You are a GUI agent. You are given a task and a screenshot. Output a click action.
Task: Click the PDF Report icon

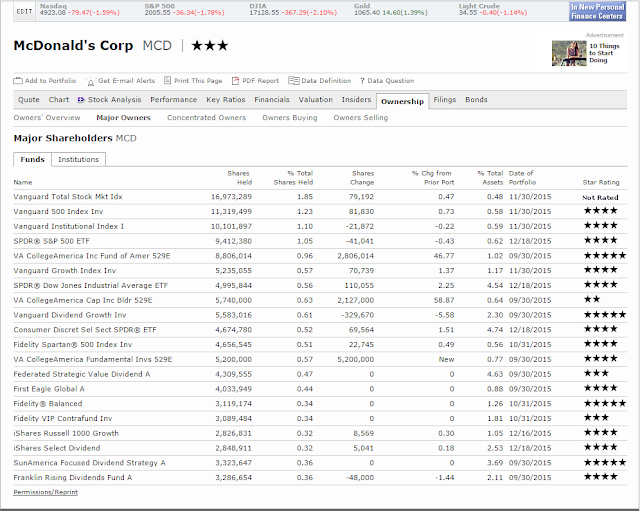click(x=235, y=81)
